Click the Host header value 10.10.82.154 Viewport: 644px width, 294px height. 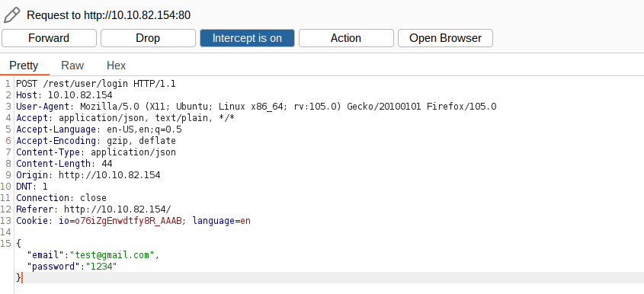80,95
